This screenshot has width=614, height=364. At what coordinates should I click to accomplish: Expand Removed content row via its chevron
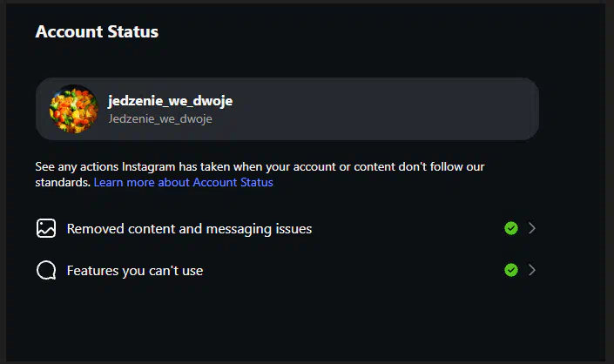[532, 229]
